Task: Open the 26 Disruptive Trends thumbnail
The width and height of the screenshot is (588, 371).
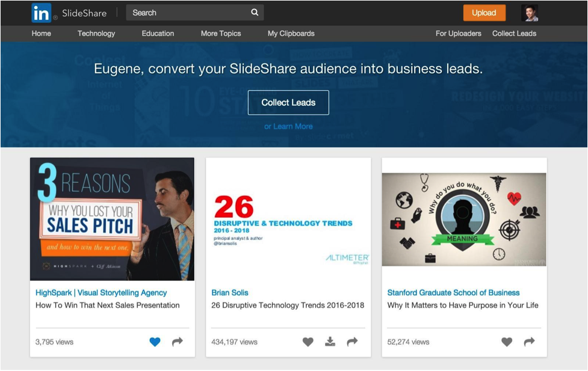Action: coord(288,219)
